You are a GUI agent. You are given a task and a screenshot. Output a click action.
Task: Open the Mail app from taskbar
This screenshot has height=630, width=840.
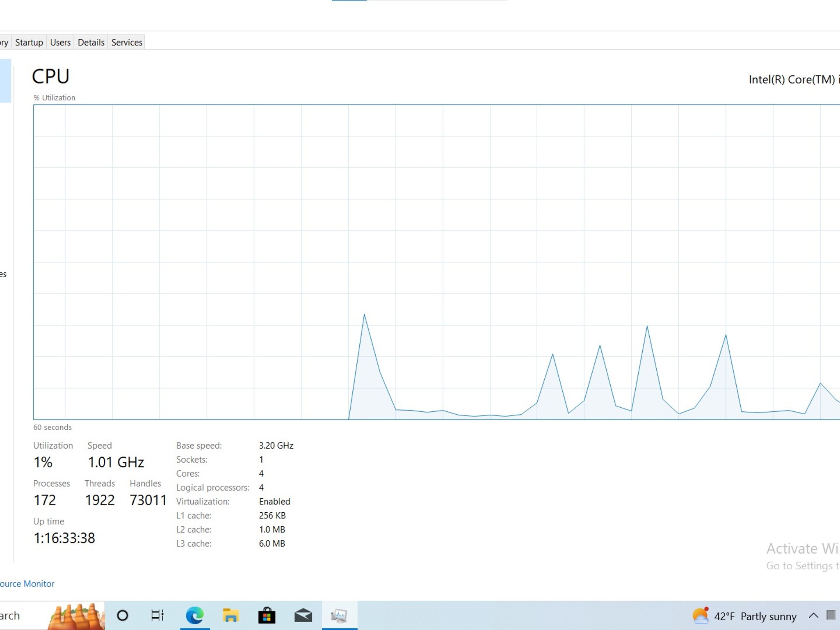[303, 615]
